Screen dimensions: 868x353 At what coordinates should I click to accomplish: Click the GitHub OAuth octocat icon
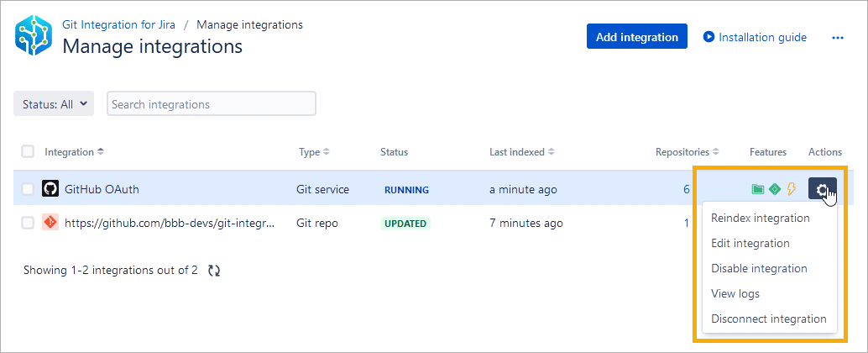[x=50, y=189]
